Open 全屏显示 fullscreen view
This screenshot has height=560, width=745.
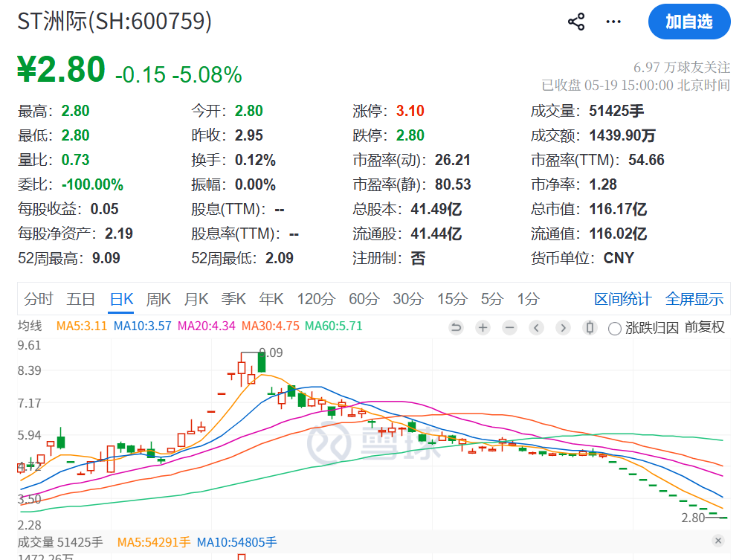pyautogui.click(x=694, y=299)
